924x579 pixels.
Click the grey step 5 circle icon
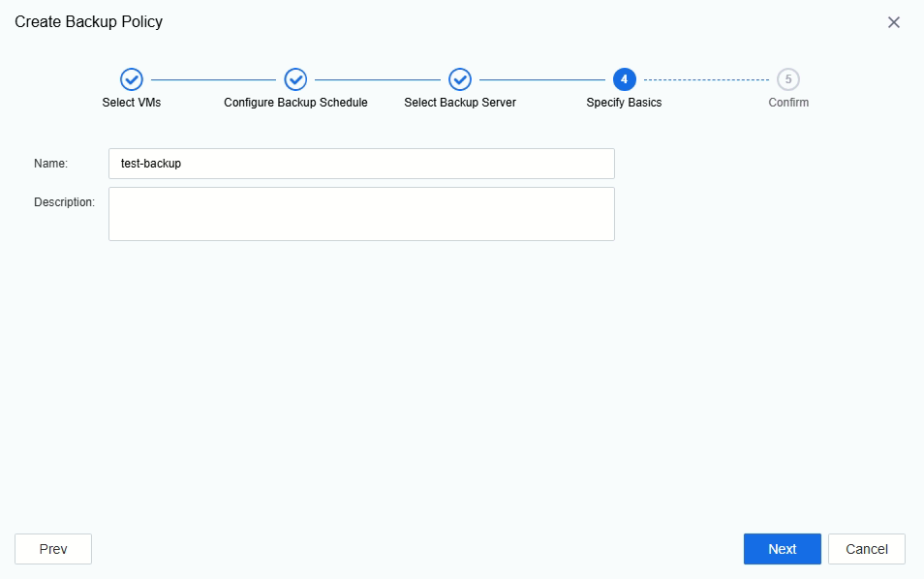pos(787,79)
